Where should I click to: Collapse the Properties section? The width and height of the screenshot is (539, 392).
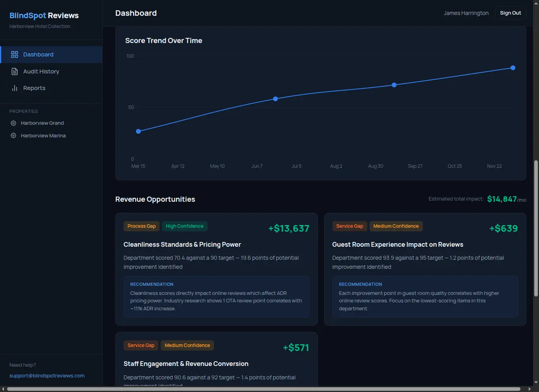pos(23,111)
